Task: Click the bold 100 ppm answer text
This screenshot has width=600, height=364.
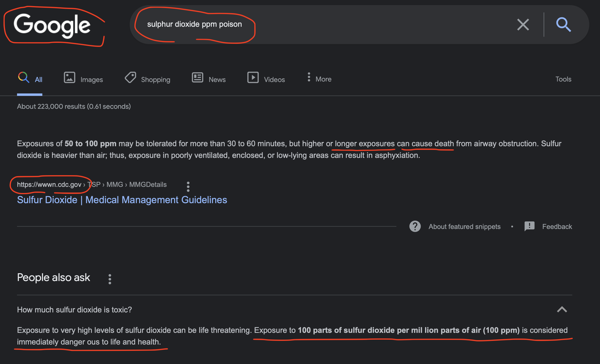Action: tap(409, 330)
